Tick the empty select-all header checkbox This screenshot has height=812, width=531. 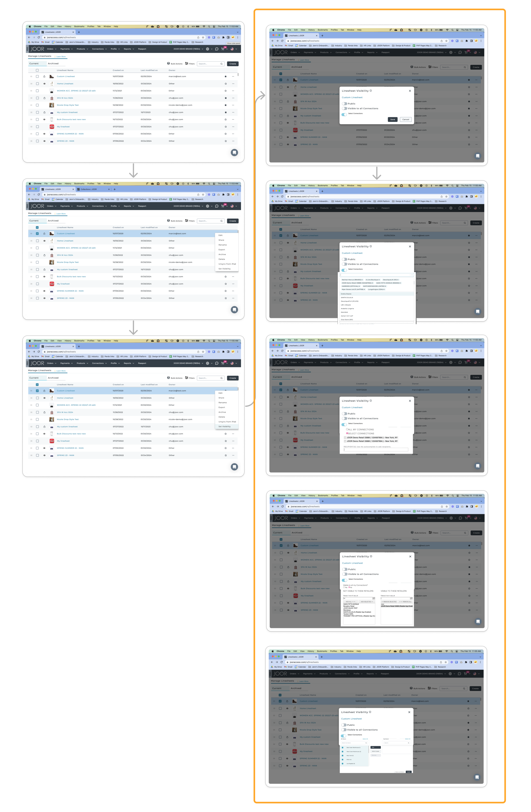(37, 70)
